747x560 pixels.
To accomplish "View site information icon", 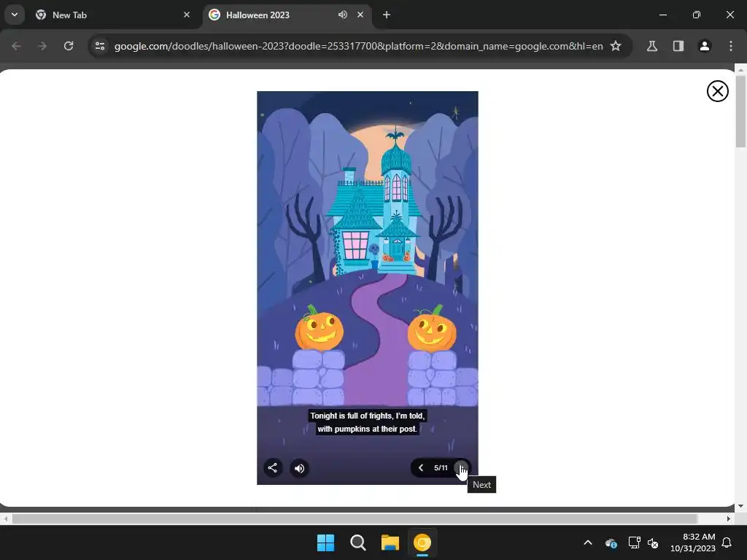I will pos(99,46).
